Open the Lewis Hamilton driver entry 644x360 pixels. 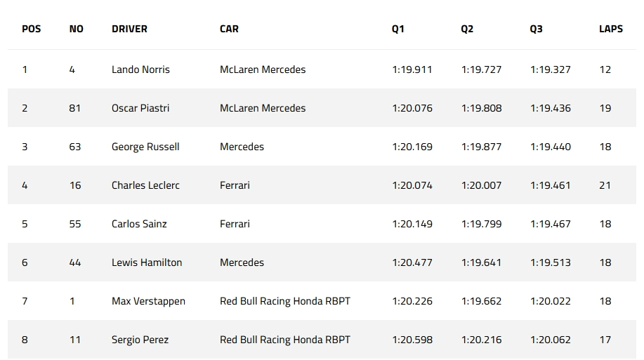pyautogui.click(x=147, y=262)
